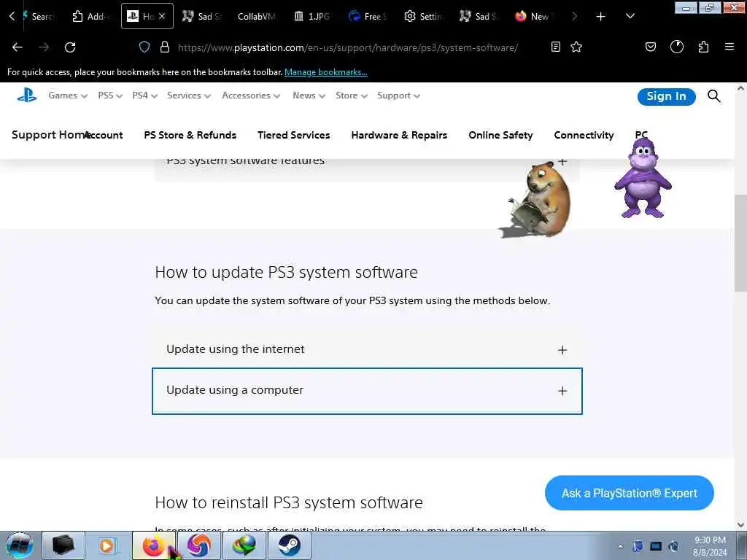747x560 pixels.
Task: Open the Windows Start button
Action: [x=20, y=545]
